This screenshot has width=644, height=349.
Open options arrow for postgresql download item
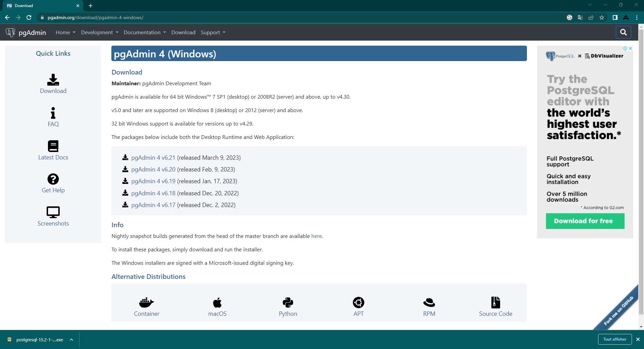coord(71,340)
